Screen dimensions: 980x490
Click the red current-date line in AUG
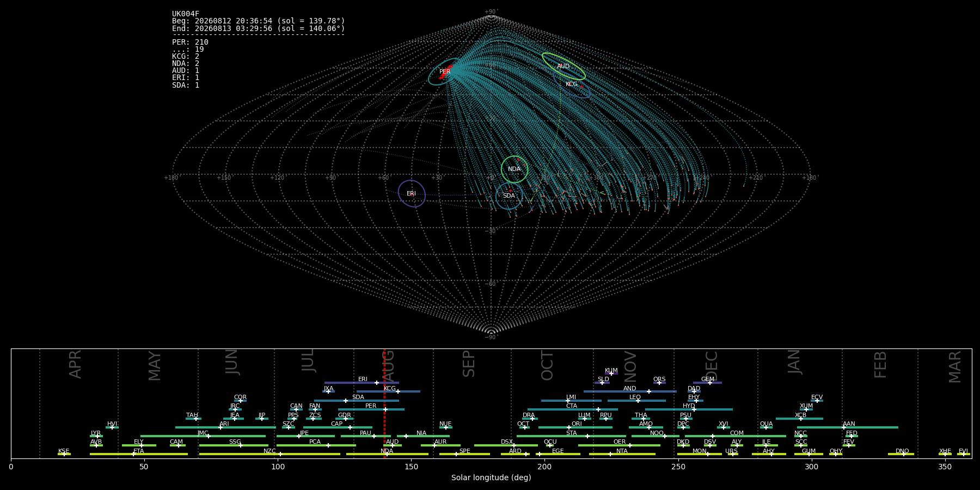(x=384, y=403)
